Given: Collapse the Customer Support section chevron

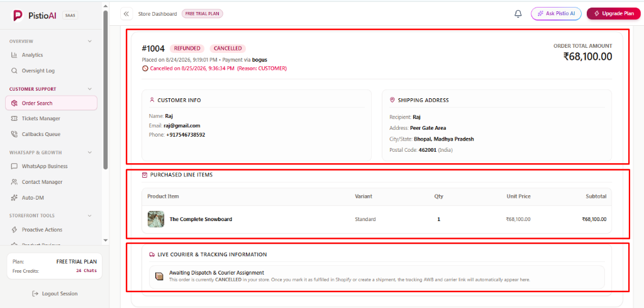Looking at the screenshot, I should (90, 89).
